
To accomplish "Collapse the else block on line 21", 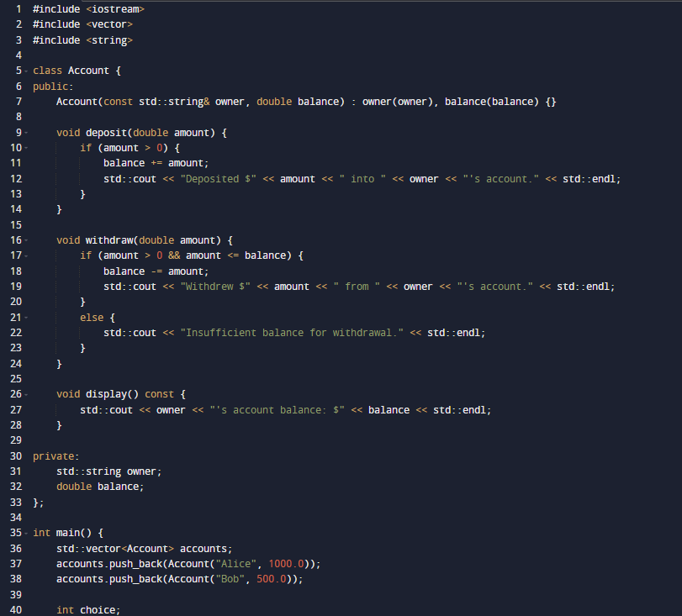I will [27, 317].
